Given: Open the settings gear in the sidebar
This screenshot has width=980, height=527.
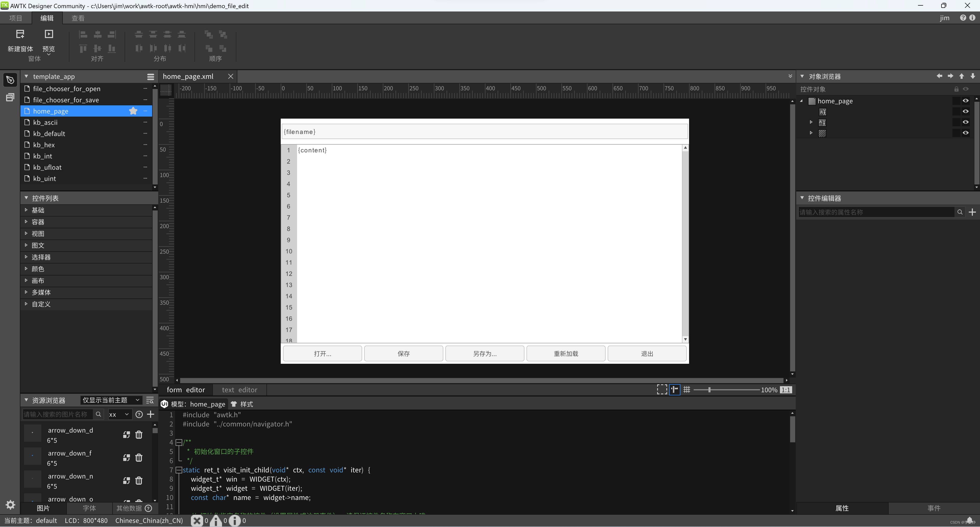Looking at the screenshot, I should tap(10, 505).
